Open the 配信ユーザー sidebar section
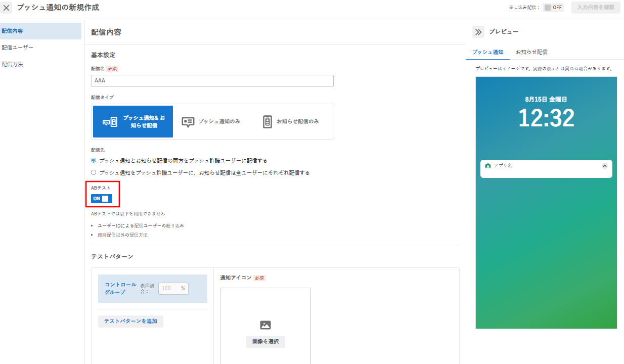 (40, 48)
